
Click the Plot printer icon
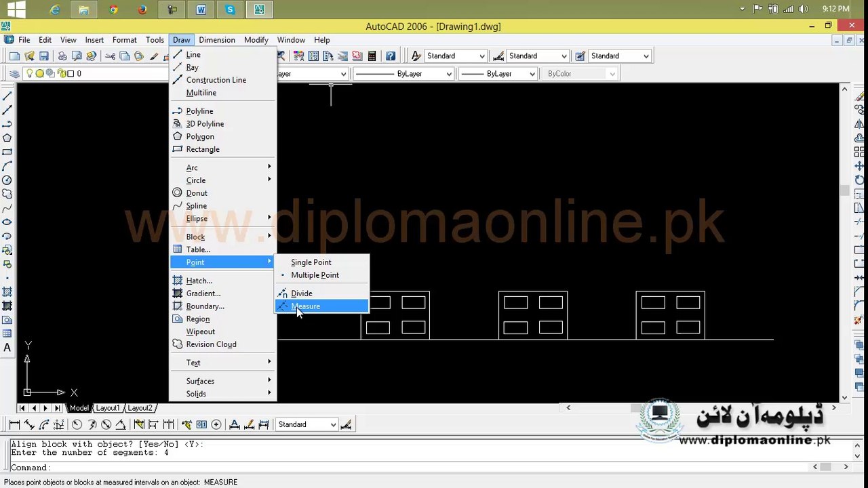tap(62, 56)
